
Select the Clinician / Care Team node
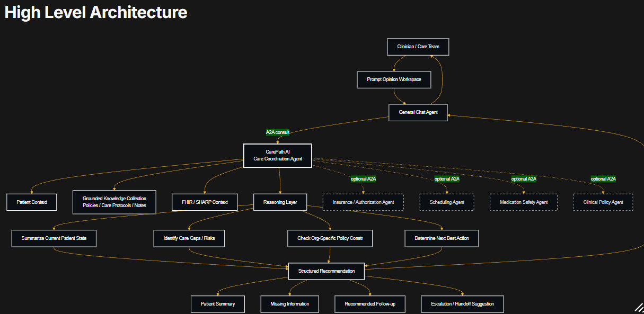(x=418, y=47)
